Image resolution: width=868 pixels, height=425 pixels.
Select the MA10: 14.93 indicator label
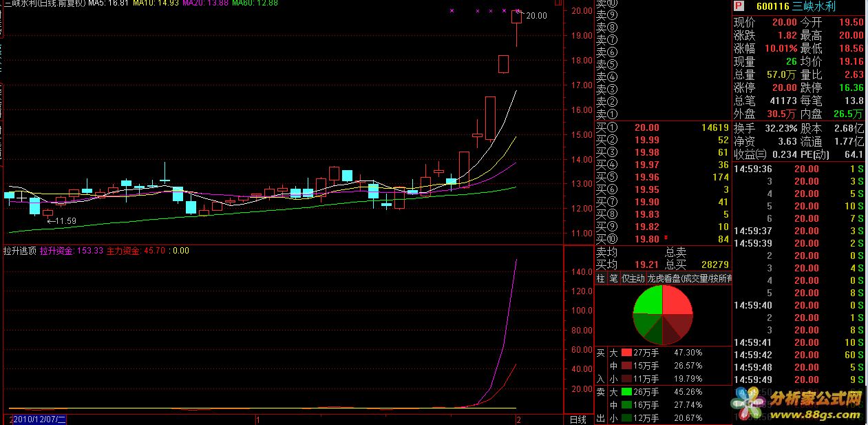click(154, 3)
